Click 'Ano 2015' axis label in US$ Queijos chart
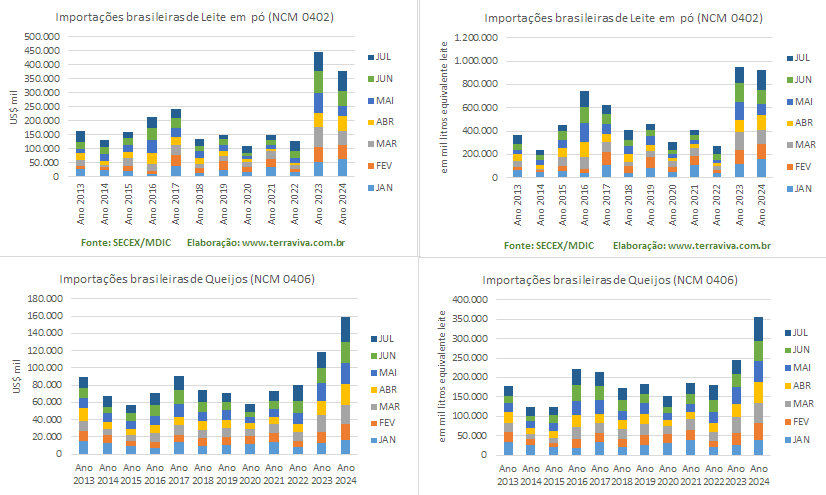 coord(131,474)
